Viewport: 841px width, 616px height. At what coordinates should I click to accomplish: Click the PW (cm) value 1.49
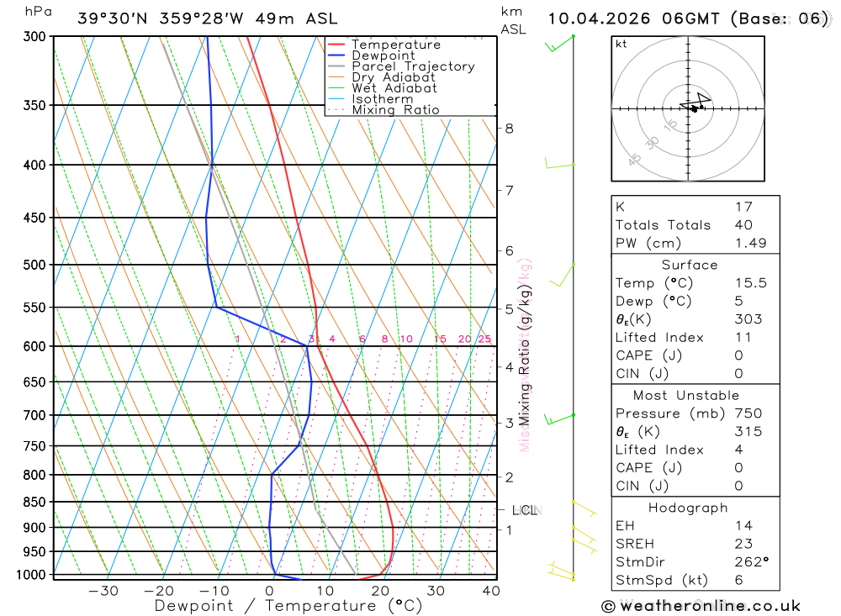(x=751, y=244)
